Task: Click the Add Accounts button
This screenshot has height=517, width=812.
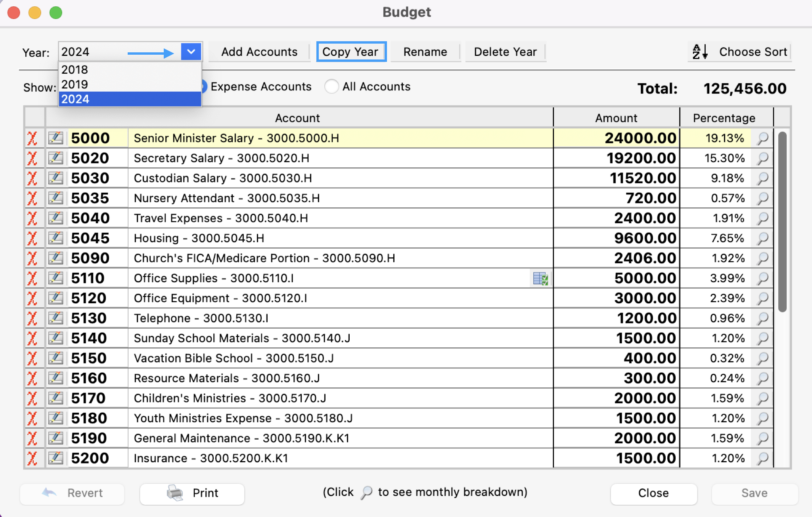Action: click(x=259, y=52)
